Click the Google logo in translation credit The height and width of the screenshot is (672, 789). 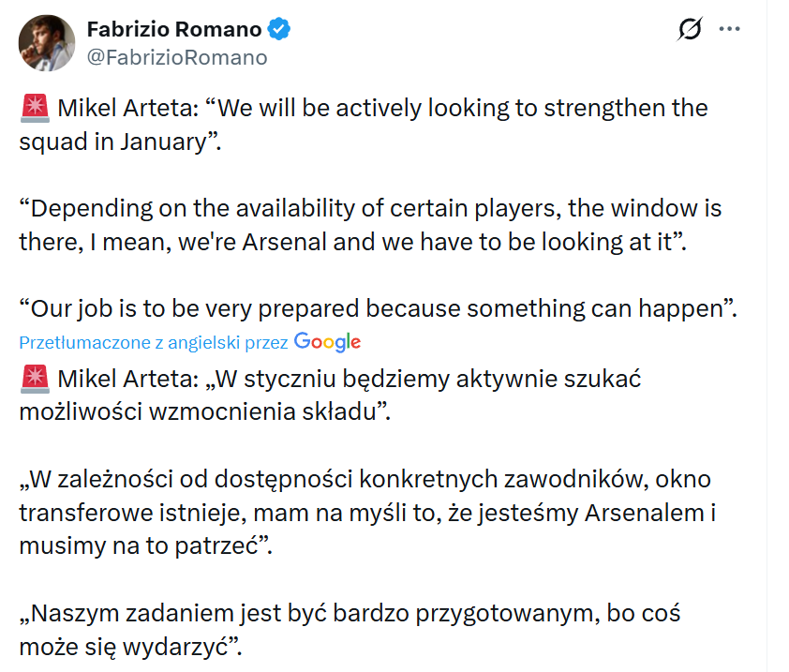coord(327,342)
